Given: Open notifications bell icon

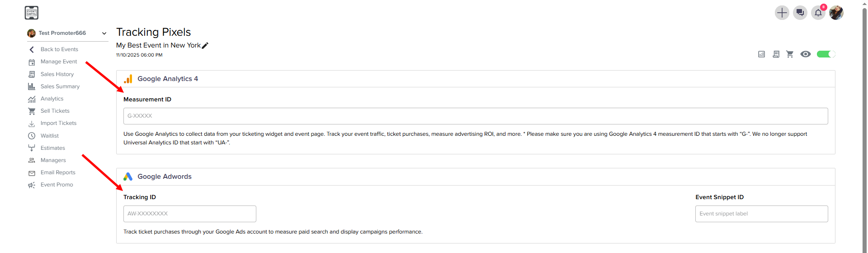Looking at the screenshot, I should pyautogui.click(x=818, y=13).
